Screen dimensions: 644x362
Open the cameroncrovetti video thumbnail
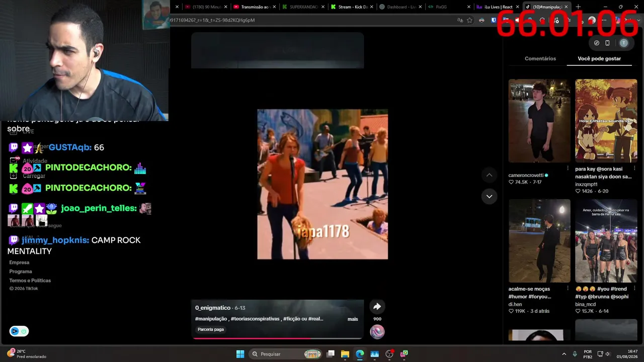(539, 121)
